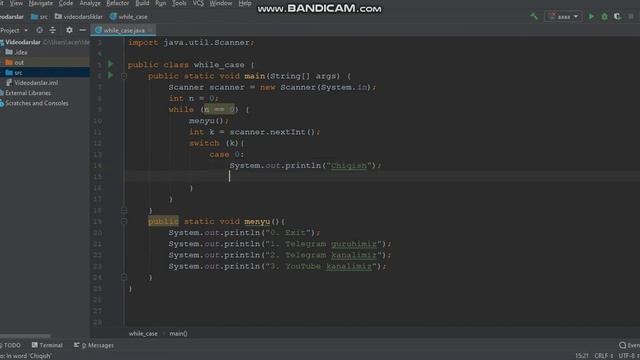
Task: Open the Navigate menu
Action: point(40,3)
